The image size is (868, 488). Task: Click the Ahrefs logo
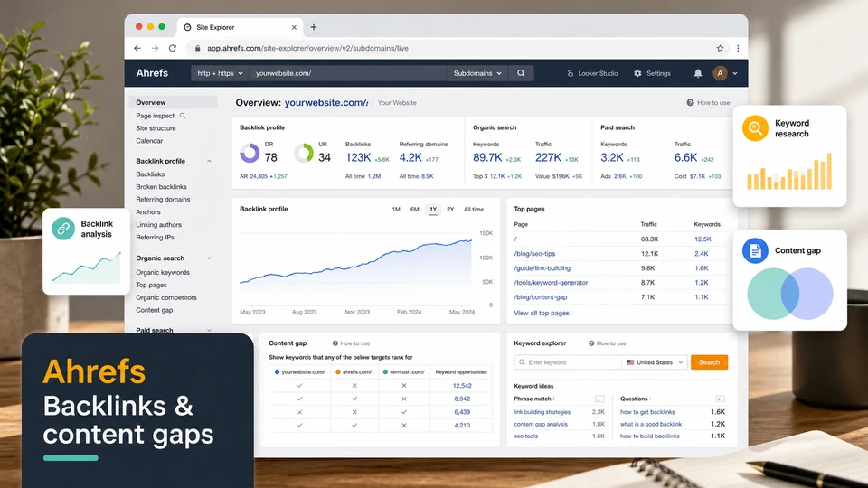(152, 73)
